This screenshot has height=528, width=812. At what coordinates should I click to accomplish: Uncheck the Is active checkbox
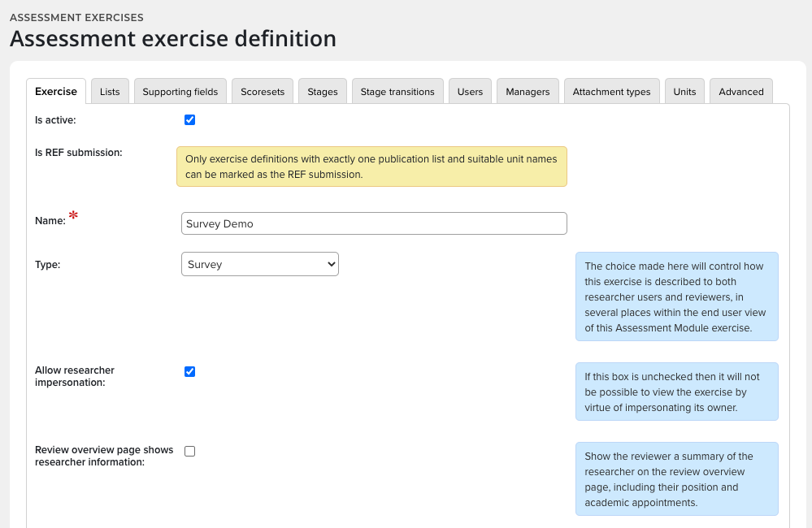tap(190, 120)
